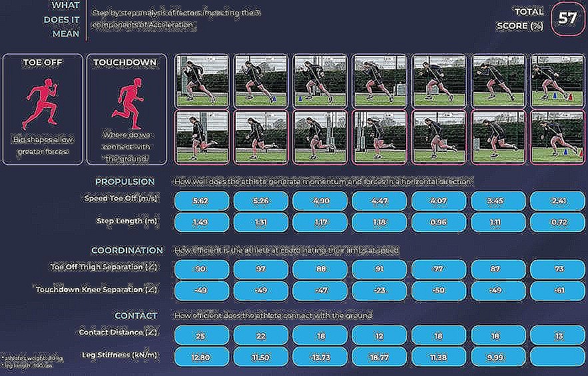The height and width of the screenshot is (376, 588).
Task: Open the toe-off photo above the 5.26 speed
Action: tap(261, 80)
